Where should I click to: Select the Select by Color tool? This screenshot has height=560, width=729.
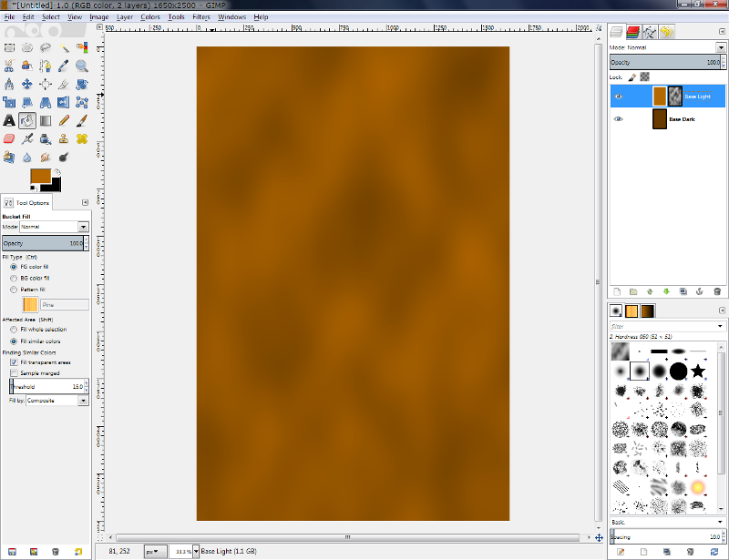82,48
